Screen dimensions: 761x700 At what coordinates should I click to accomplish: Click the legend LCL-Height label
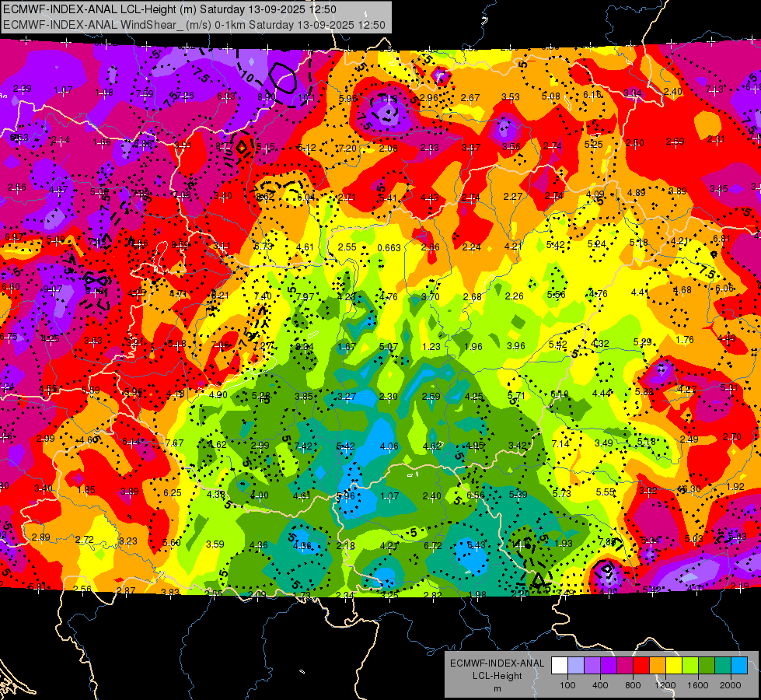tap(497, 676)
